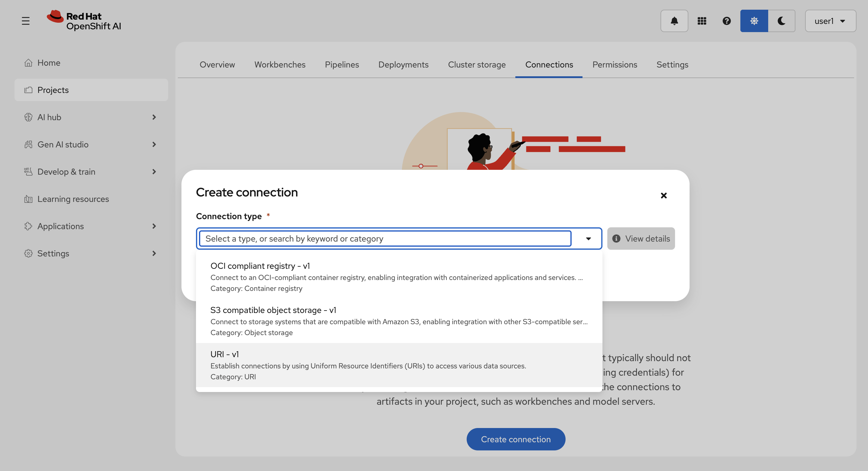
Task: Click the Red Hat OpenShift AI logo
Action: (x=84, y=21)
